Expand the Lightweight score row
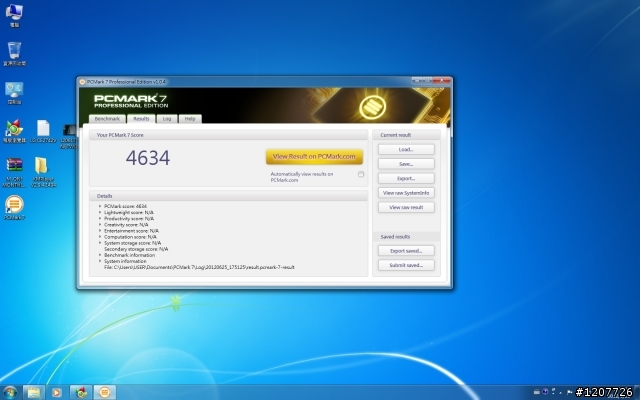640x400 pixels. (100, 212)
